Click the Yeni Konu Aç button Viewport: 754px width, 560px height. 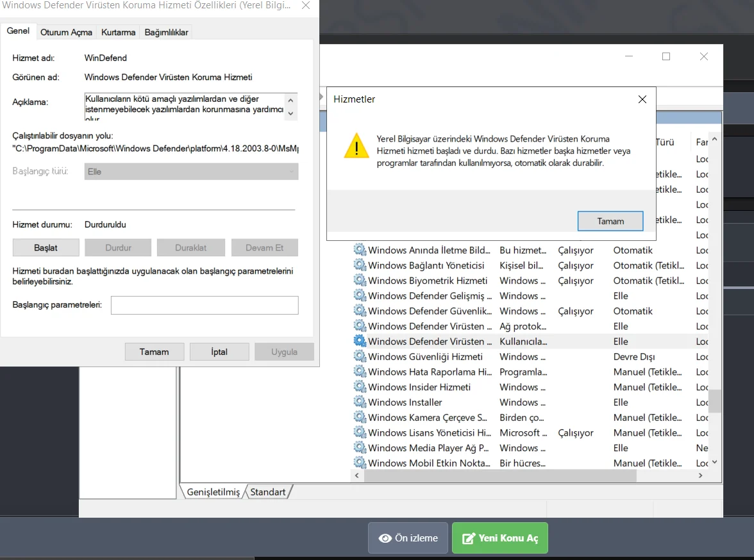[x=499, y=538]
